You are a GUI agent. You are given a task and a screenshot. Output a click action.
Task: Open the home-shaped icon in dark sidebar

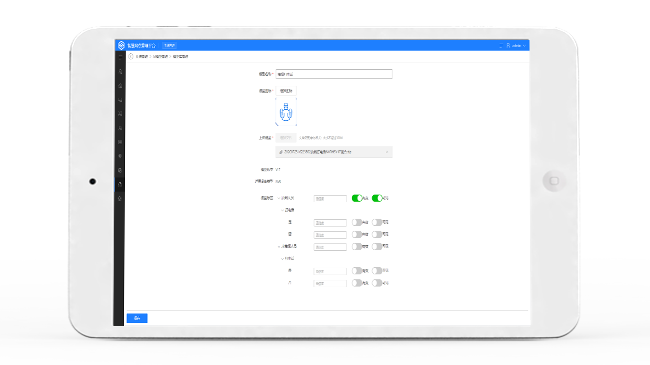pos(120,85)
